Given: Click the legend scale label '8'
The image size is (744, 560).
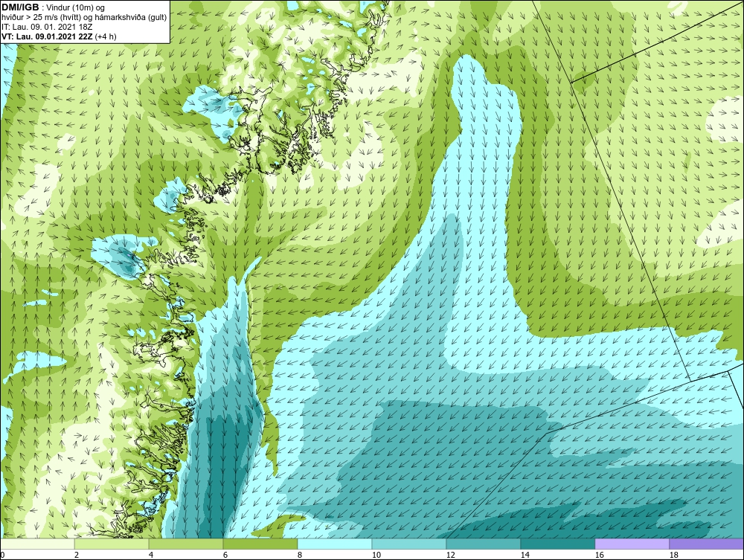Looking at the screenshot, I should click(x=299, y=555).
